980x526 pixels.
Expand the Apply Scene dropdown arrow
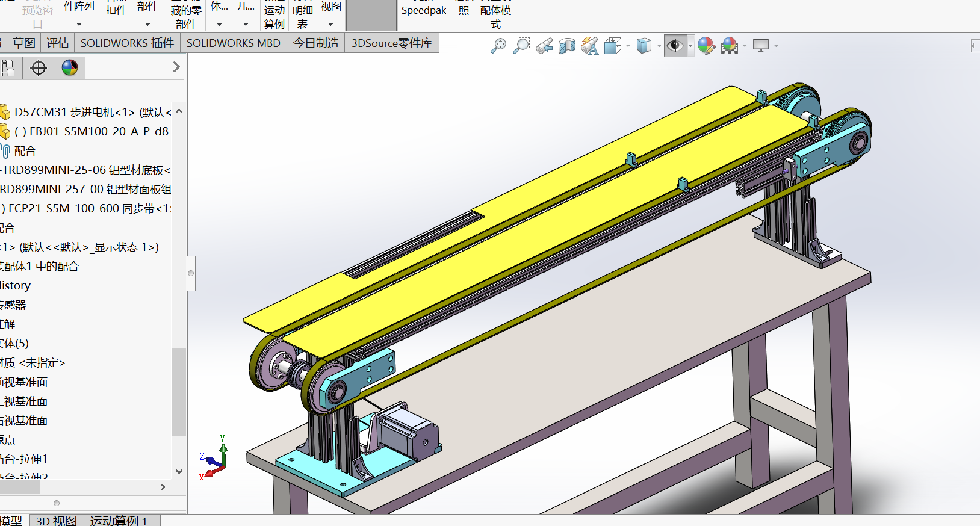[x=745, y=46]
